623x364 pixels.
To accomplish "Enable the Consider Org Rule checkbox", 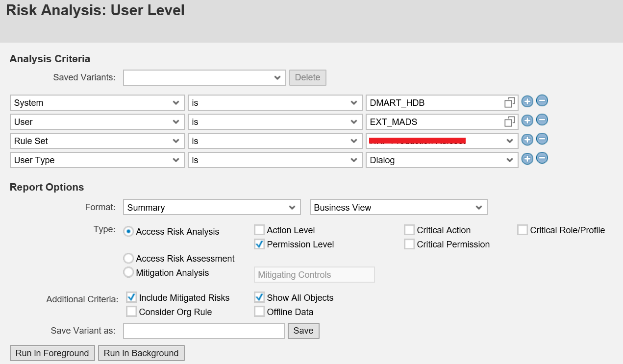I will pos(131,312).
